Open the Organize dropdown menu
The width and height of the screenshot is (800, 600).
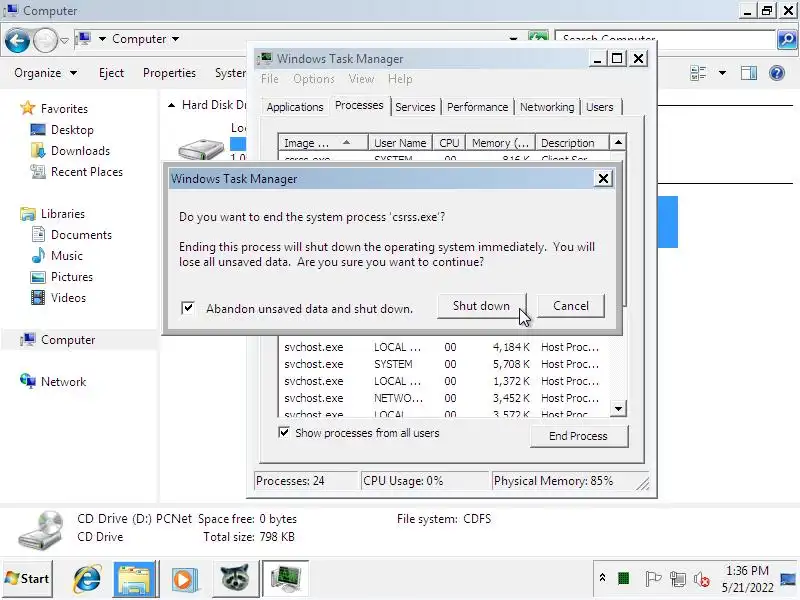tap(45, 73)
